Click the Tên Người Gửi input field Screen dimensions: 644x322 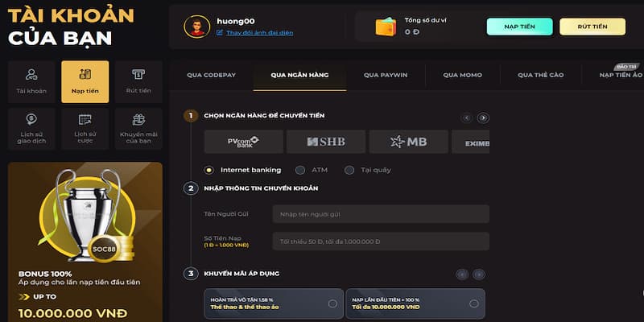click(x=380, y=213)
